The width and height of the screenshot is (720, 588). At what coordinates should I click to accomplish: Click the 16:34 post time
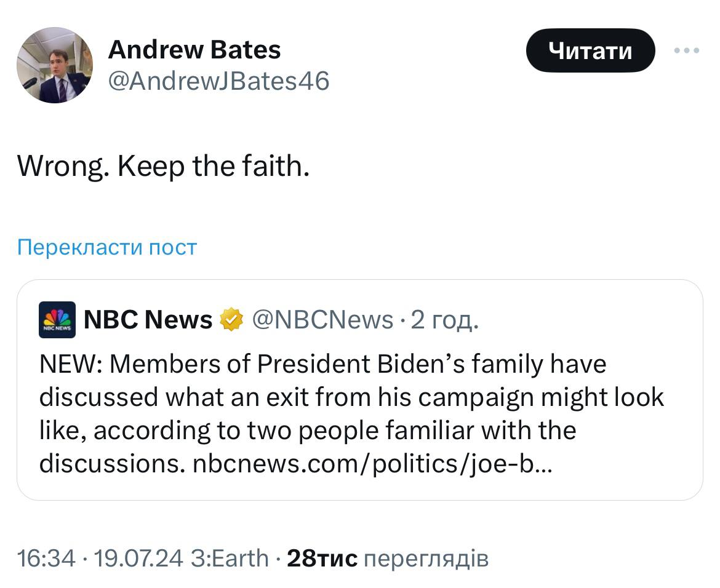(46, 558)
